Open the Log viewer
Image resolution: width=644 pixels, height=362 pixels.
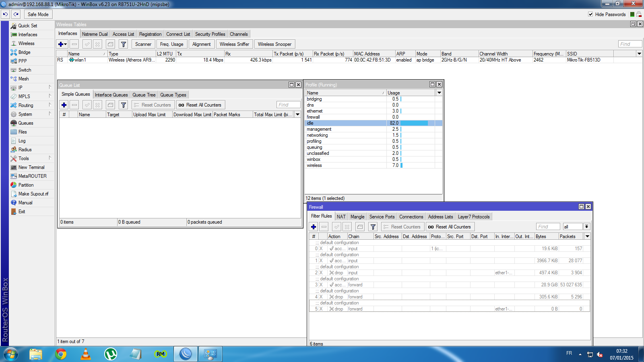tap(22, 141)
